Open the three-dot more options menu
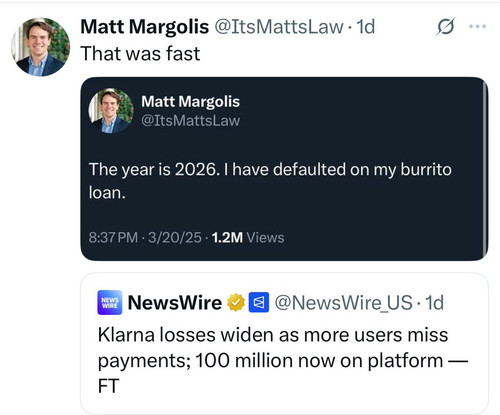This screenshot has height=415, width=500. (x=477, y=26)
